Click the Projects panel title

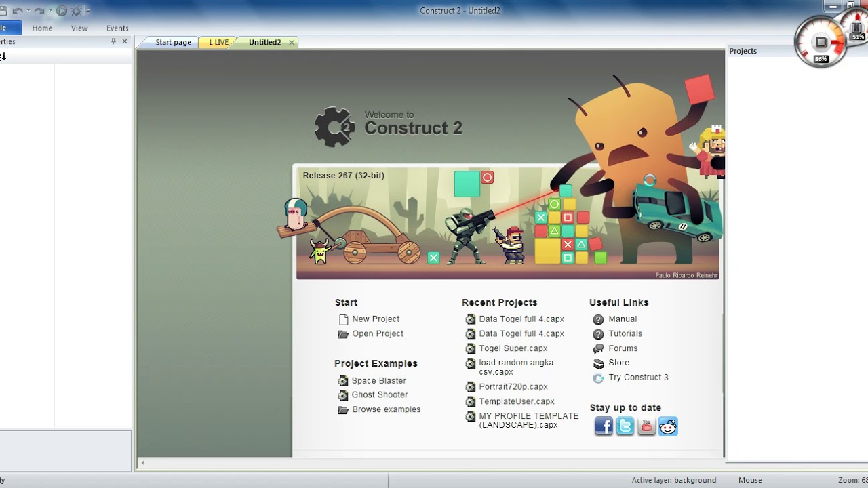click(743, 51)
